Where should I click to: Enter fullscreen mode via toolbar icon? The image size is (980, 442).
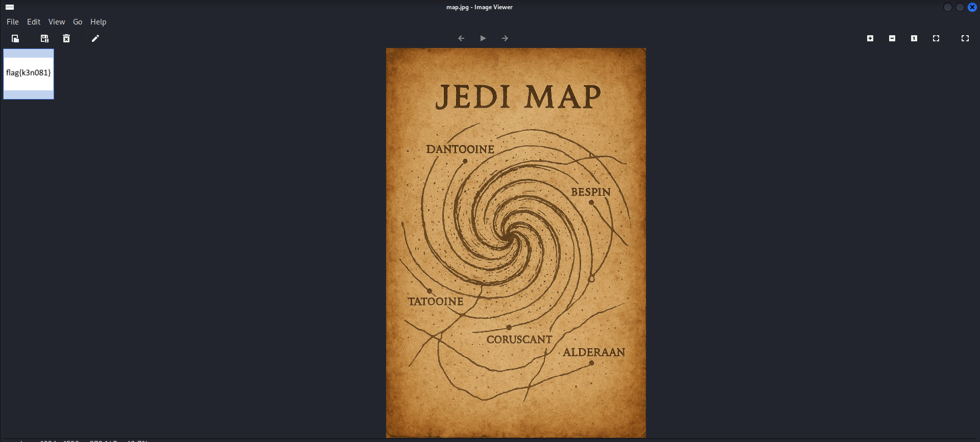pos(965,38)
